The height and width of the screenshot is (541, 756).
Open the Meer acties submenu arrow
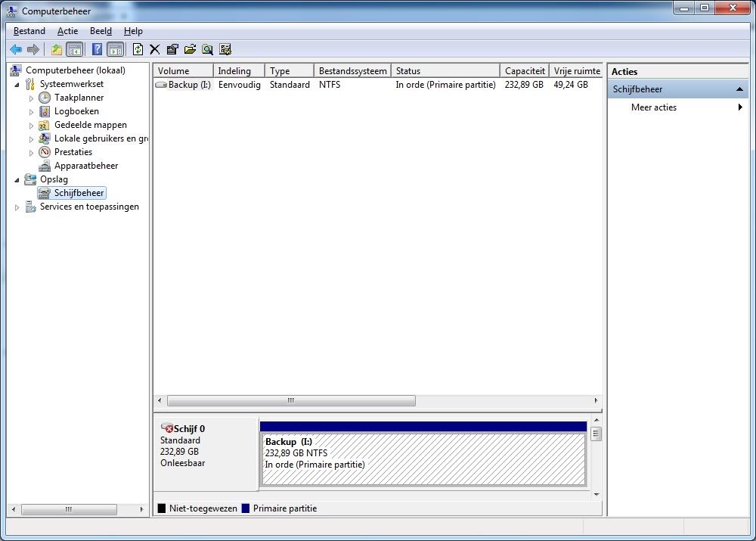click(740, 107)
